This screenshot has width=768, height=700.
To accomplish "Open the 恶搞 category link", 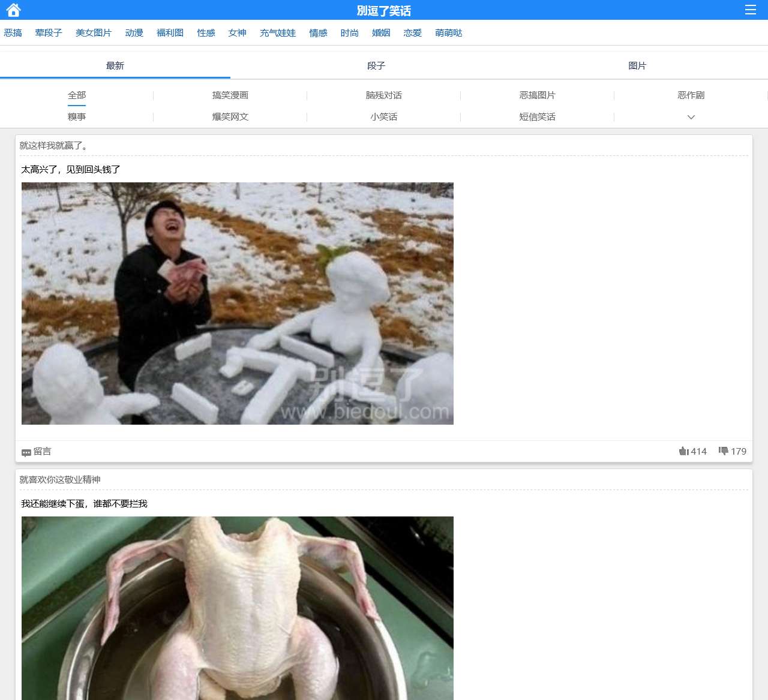I will (x=13, y=33).
